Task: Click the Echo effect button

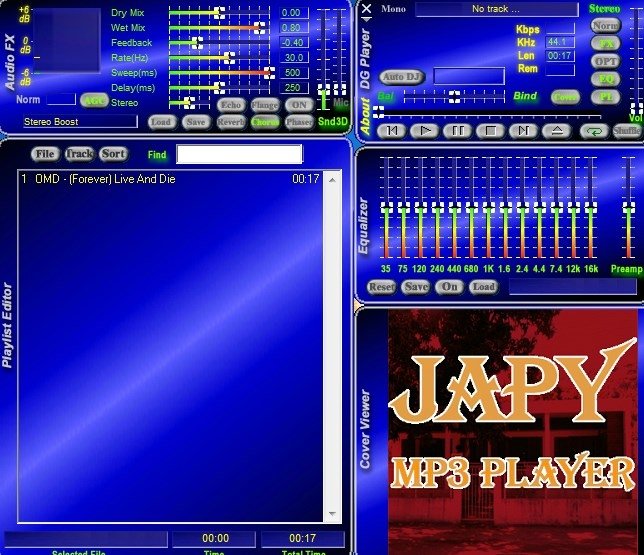Action: click(x=231, y=105)
